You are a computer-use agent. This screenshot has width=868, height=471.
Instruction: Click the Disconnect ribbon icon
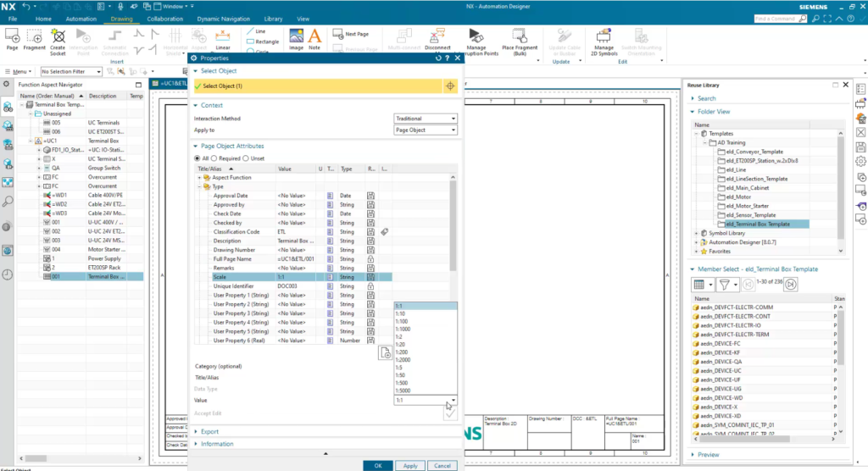tap(438, 36)
